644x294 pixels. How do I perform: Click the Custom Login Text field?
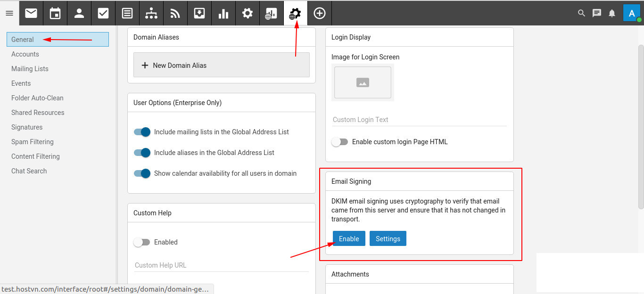(x=419, y=120)
